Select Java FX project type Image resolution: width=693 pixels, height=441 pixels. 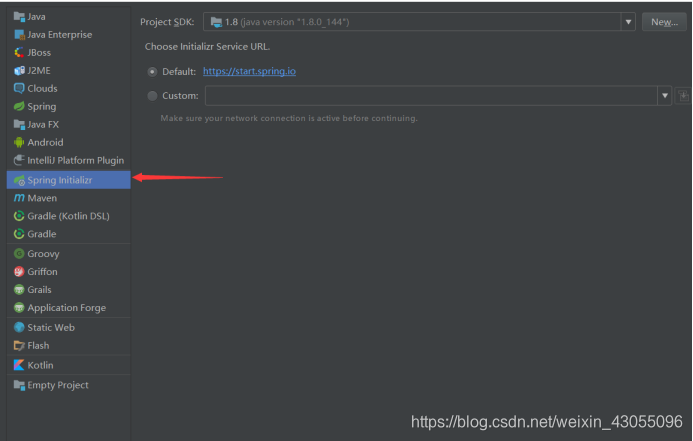[x=69, y=125]
